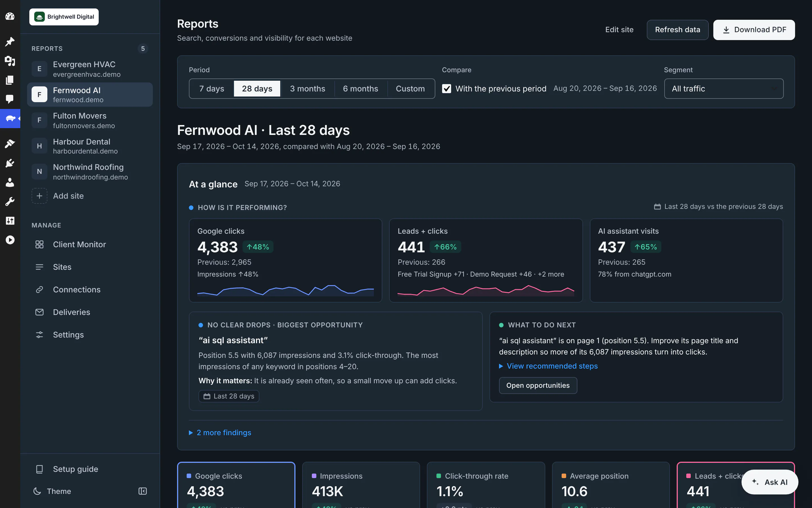Go to Sites in Manage menu
Screen dimensions: 812x508
(90, 267)
